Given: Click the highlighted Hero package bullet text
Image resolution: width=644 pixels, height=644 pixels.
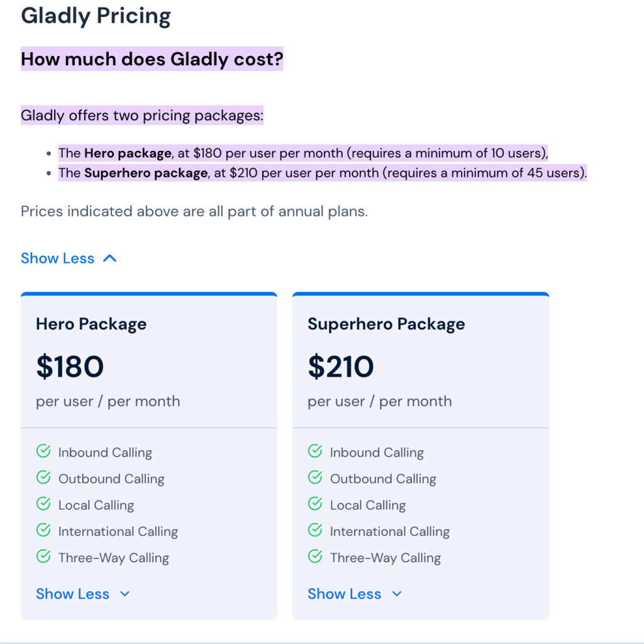Looking at the screenshot, I should [302, 153].
